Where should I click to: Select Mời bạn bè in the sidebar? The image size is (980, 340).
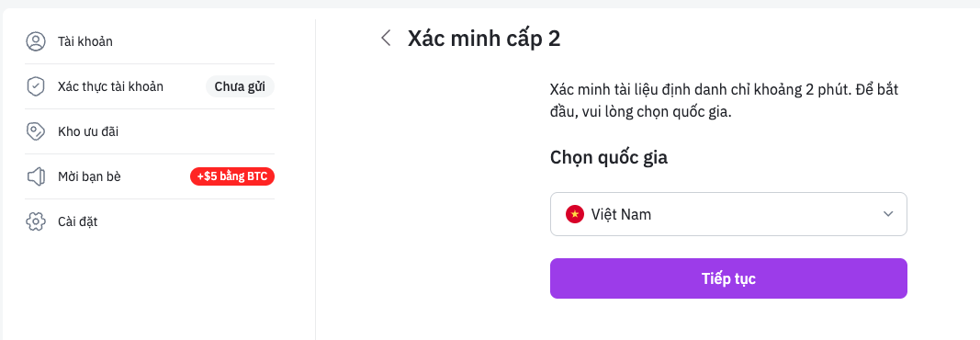[x=150, y=176]
